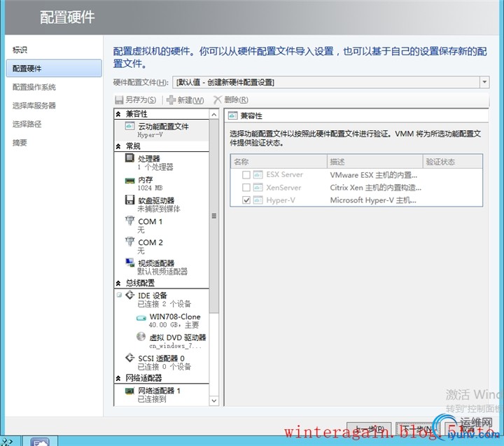Click the 内存 memory chip icon
Screen dimensions: 504x446
[x=130, y=181]
